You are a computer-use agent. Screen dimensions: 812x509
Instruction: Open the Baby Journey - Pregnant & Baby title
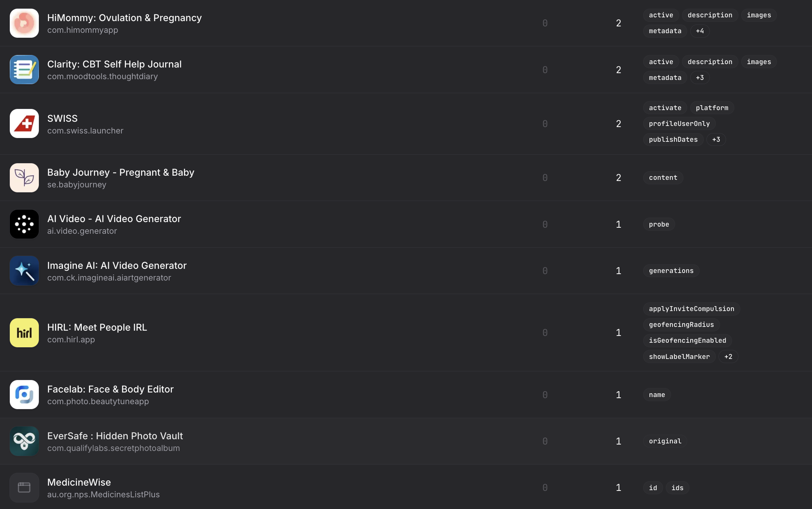click(121, 172)
